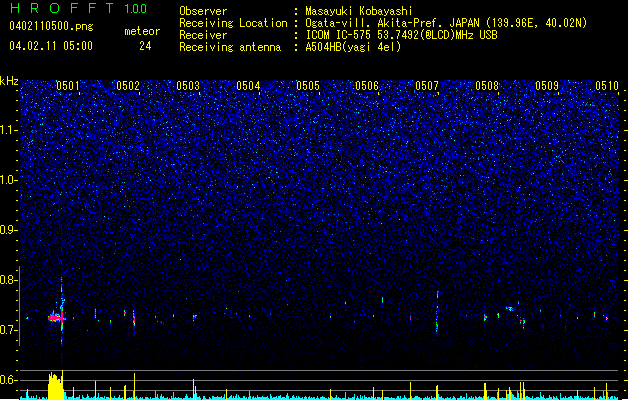
Task: Click the meteor count label
Action: 142,31
